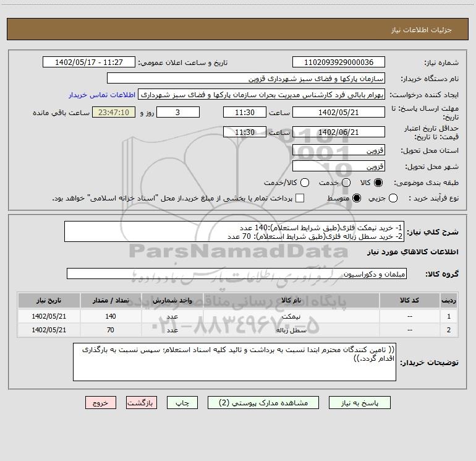This screenshot has height=461, width=476.
Task: Open مشاهده مدارک پیوستی (2) button
Action: pyautogui.click(x=263, y=403)
